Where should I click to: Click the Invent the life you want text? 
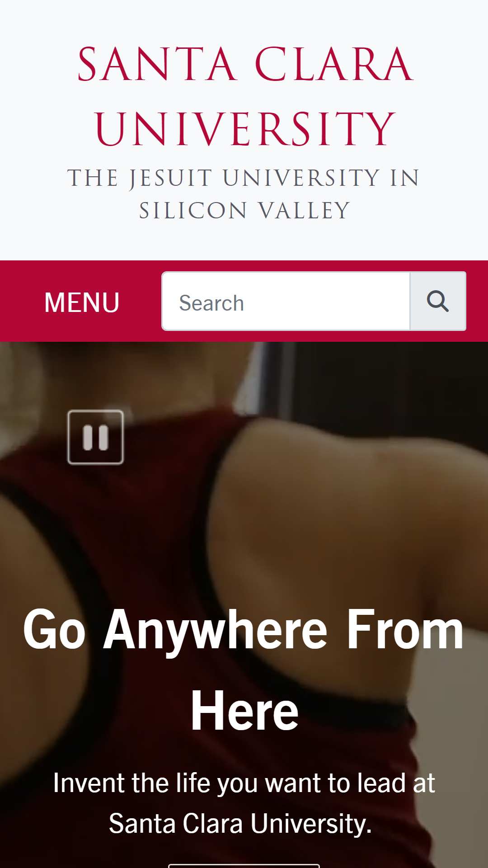click(244, 803)
